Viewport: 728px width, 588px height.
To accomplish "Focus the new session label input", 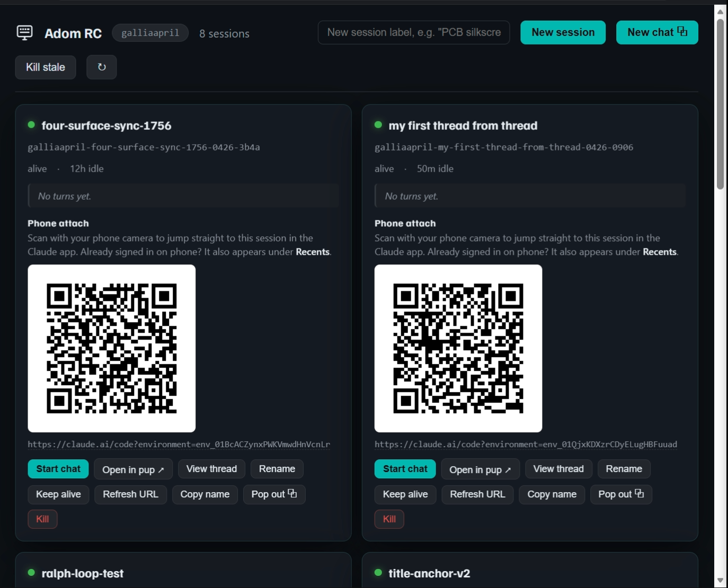I will (x=414, y=32).
